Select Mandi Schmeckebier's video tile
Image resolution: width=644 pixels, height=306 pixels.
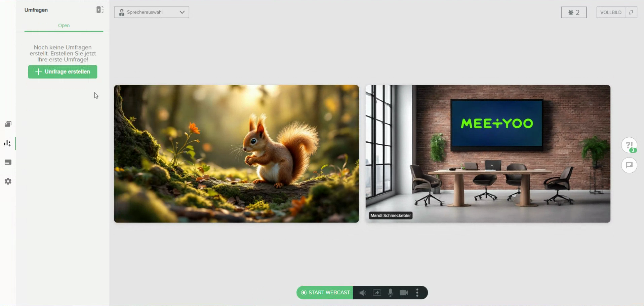coord(488,154)
